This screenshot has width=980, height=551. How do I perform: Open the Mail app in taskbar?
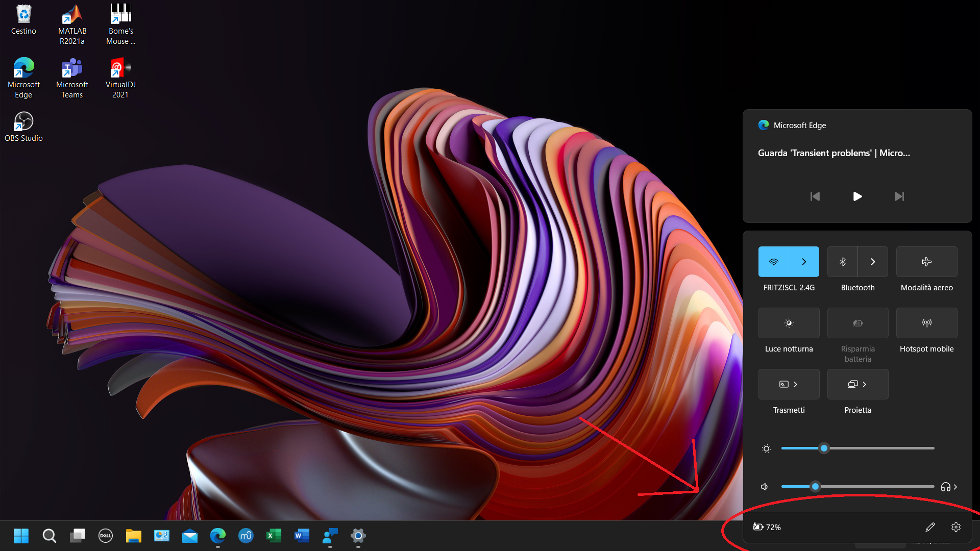190,536
